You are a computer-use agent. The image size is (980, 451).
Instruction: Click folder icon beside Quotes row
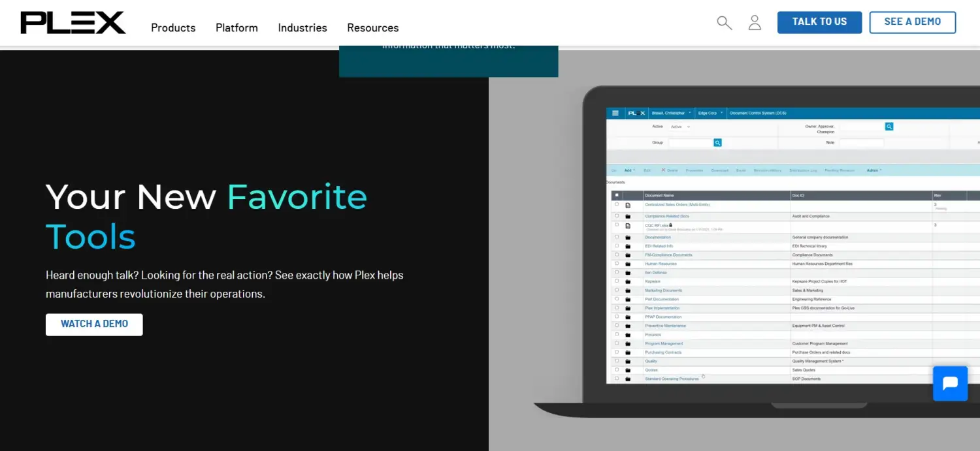[628, 370]
